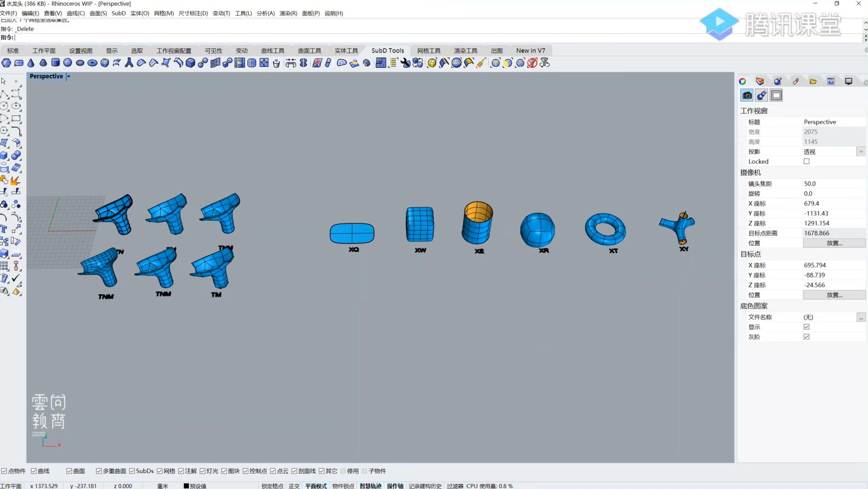Select the circle drawing tool
This screenshot has height=489, width=868.
[4, 106]
